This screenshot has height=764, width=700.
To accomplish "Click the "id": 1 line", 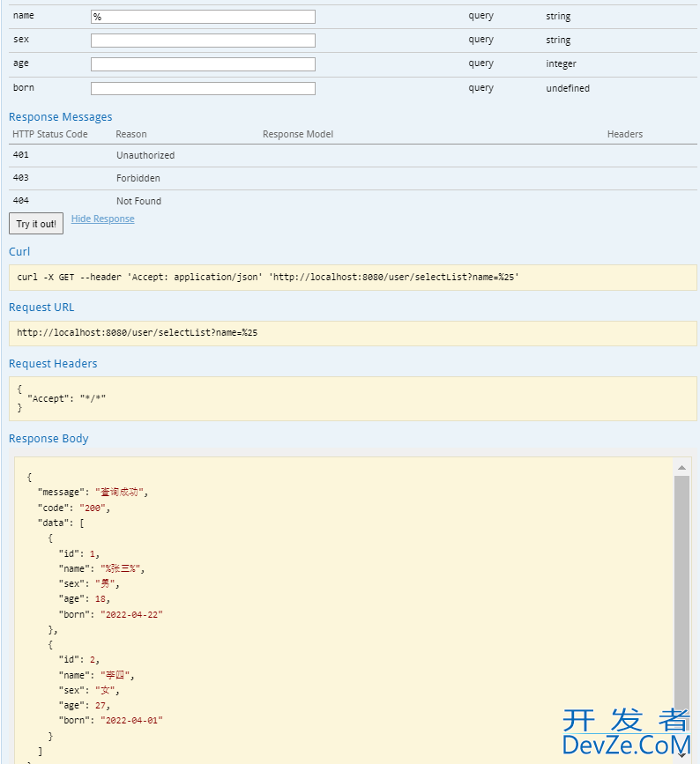I will tap(79, 553).
